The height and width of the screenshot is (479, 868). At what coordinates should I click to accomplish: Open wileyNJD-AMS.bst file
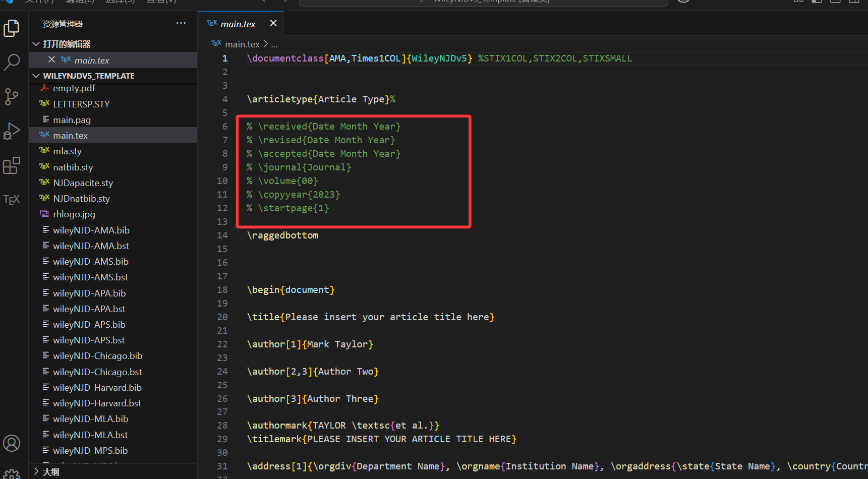pos(113,277)
